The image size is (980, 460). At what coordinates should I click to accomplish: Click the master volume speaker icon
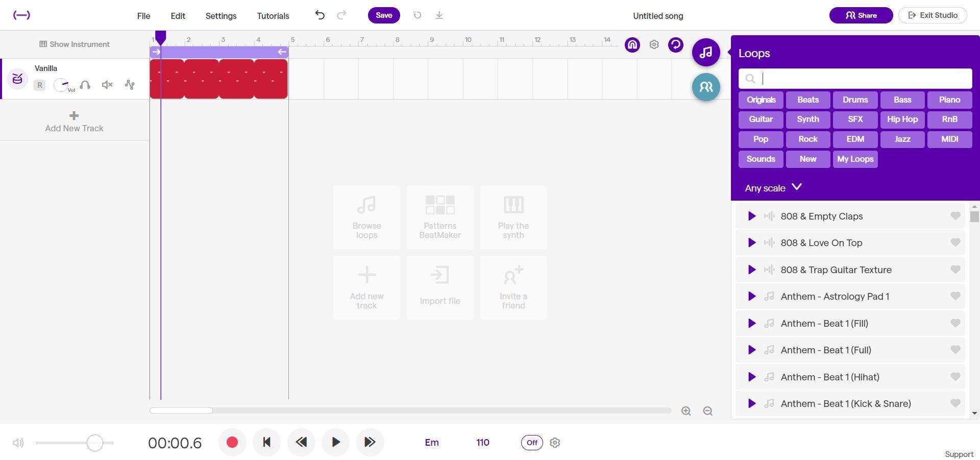18,443
